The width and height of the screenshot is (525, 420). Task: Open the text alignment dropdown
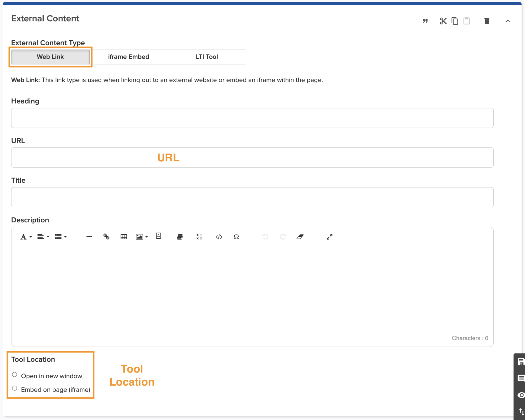[x=43, y=237]
